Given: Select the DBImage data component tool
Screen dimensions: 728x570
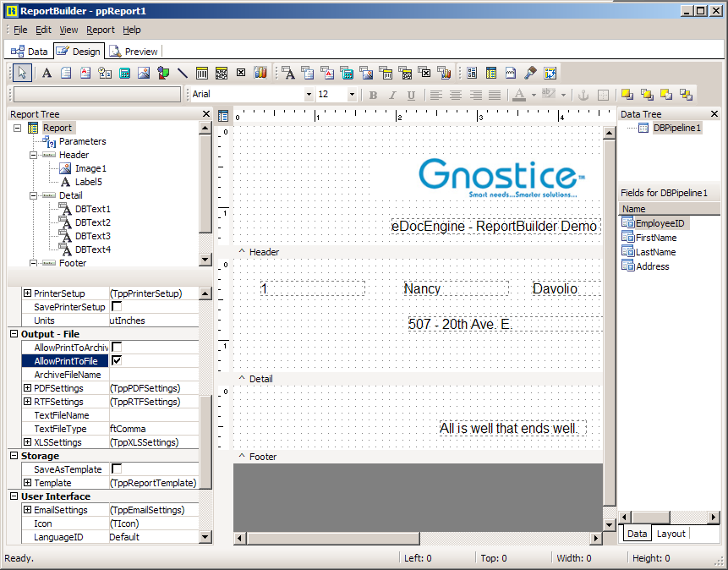Looking at the screenshot, I should pos(366,73).
